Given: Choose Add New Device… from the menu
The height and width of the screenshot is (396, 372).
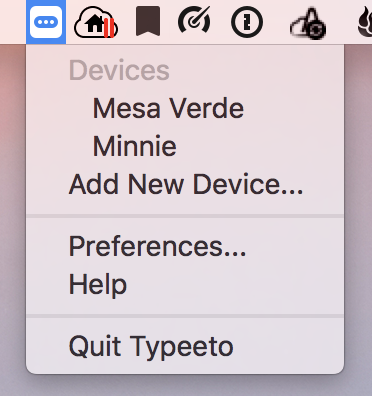Looking at the screenshot, I should pos(185,184).
